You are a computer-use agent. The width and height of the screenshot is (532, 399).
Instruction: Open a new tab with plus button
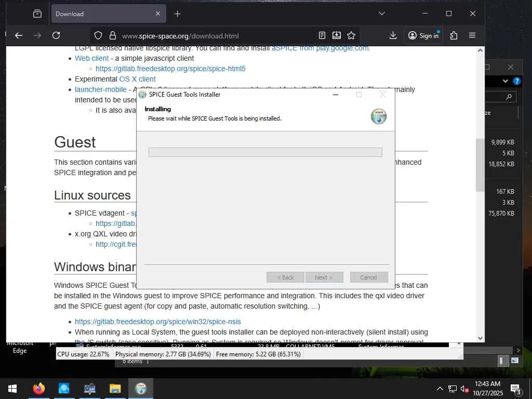(x=178, y=14)
